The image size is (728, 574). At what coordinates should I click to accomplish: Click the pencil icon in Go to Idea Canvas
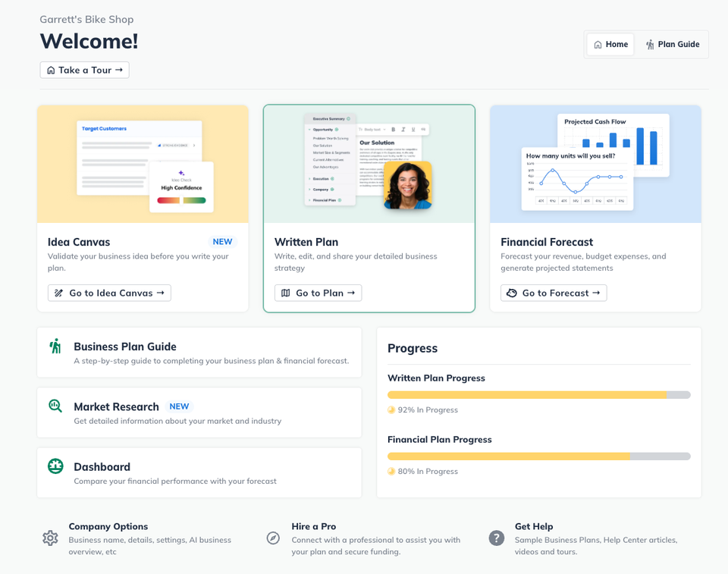point(58,293)
